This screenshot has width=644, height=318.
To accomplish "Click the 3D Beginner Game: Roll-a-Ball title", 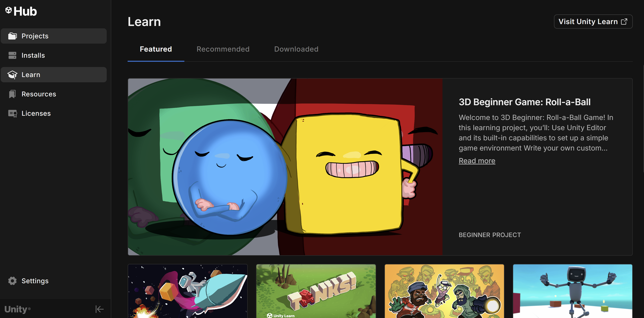I will 525,102.
